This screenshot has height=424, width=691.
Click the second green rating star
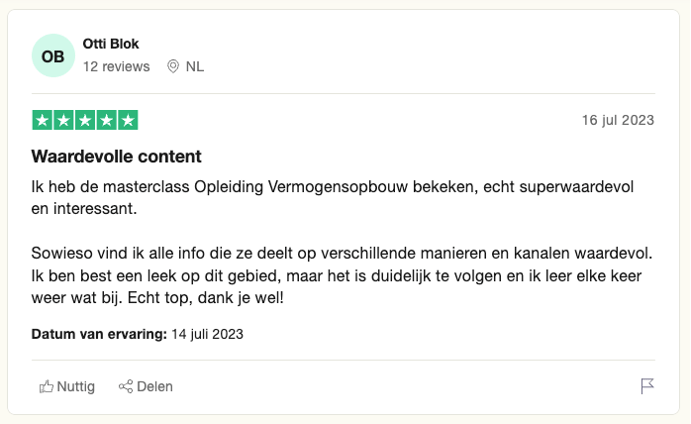pos(64,120)
